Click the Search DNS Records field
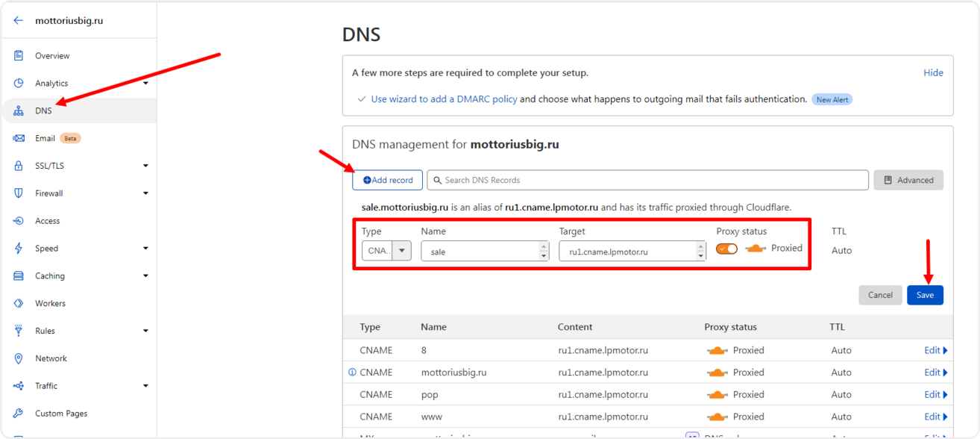The height and width of the screenshot is (439, 980). click(x=647, y=180)
